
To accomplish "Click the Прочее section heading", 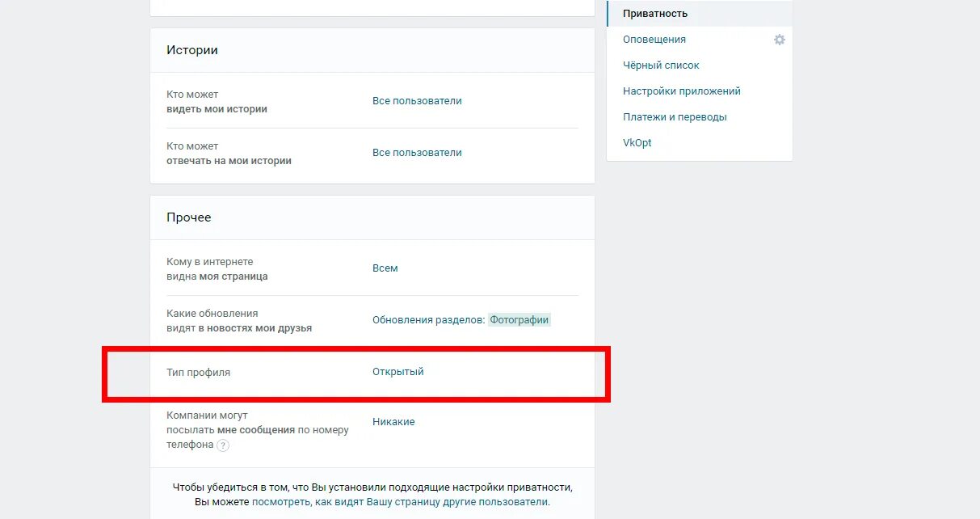I will point(189,217).
